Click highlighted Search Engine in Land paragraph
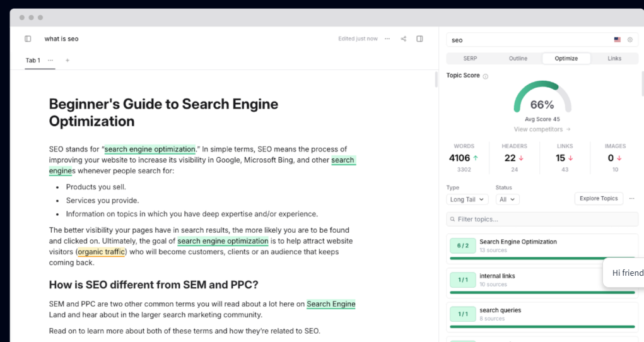The image size is (644, 342). click(331, 304)
